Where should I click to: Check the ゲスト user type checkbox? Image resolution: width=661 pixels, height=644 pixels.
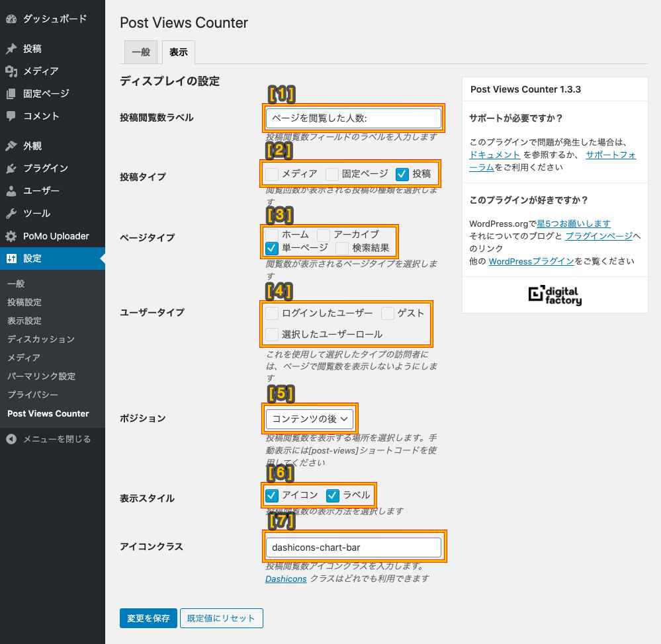click(388, 313)
